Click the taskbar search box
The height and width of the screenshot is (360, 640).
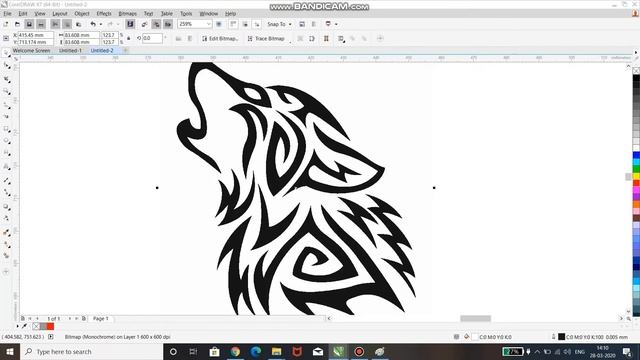(91, 351)
